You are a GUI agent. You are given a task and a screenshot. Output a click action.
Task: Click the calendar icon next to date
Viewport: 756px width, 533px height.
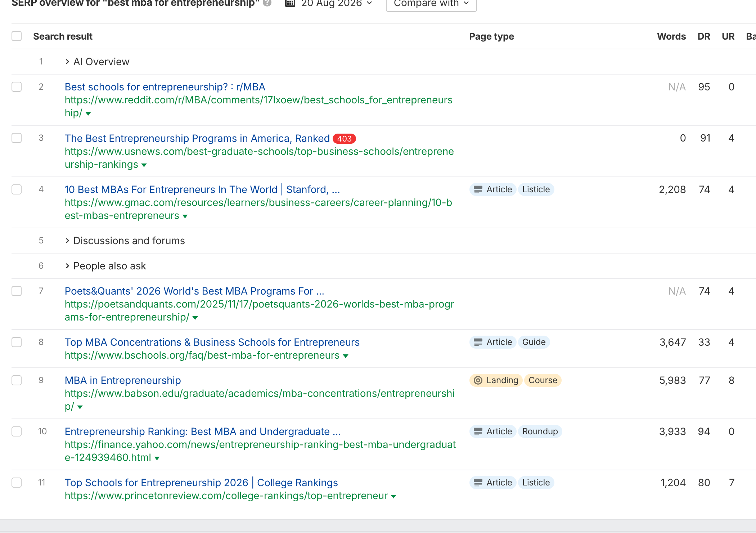290,3
